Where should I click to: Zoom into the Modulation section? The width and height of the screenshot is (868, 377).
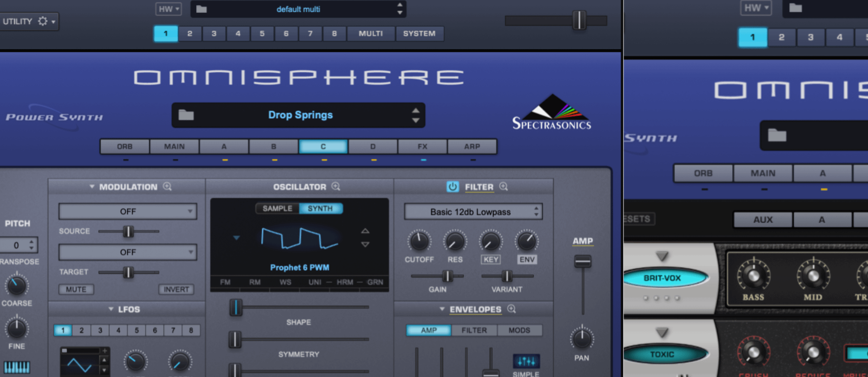[x=167, y=186]
